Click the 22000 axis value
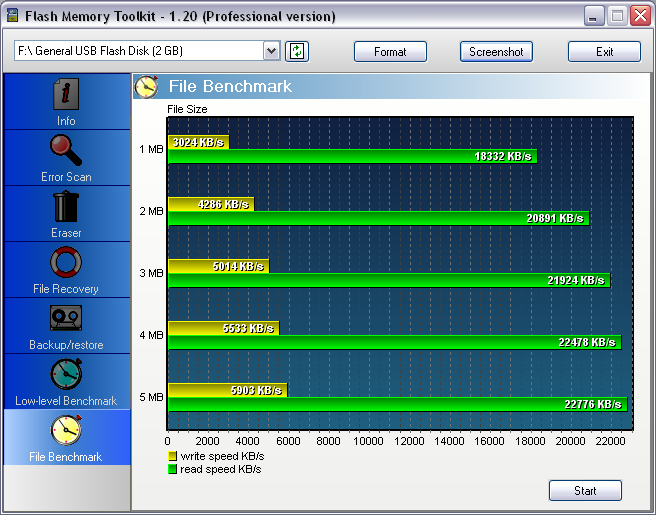This screenshot has width=656, height=515. pyautogui.click(x=610, y=441)
